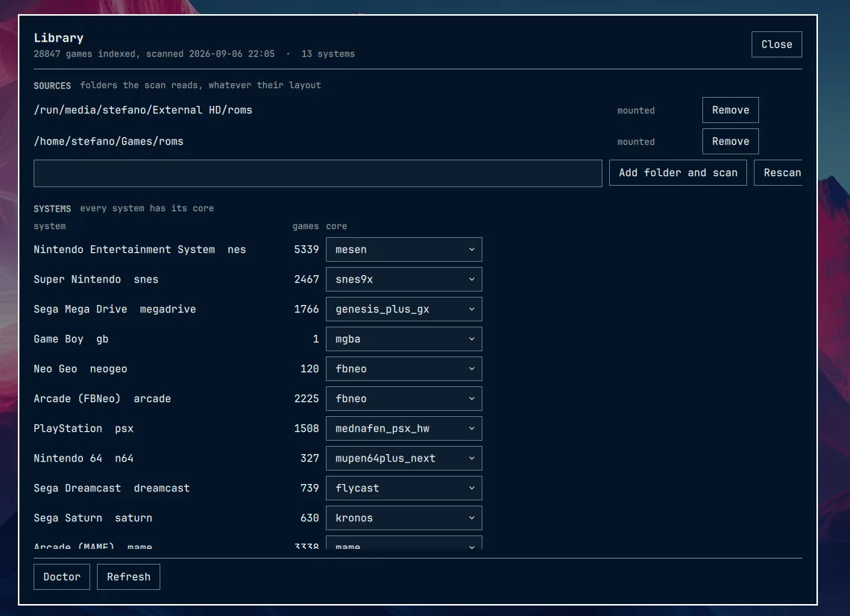
Task: Open the snes9x core dropdown
Action: [404, 279]
